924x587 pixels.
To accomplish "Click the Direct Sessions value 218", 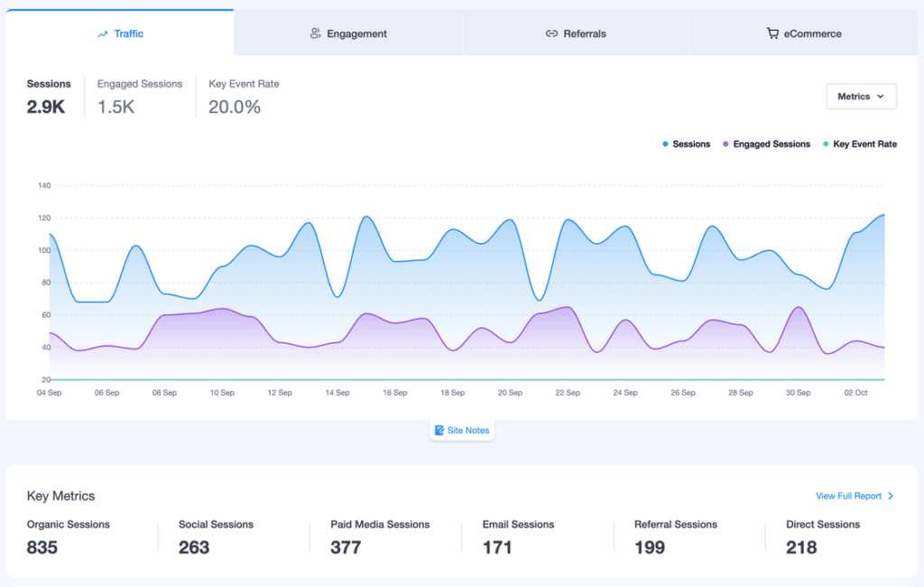I will [x=801, y=547].
